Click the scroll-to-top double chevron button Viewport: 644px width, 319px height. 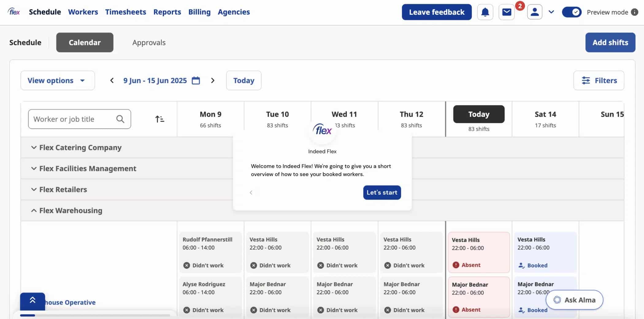[33, 301]
